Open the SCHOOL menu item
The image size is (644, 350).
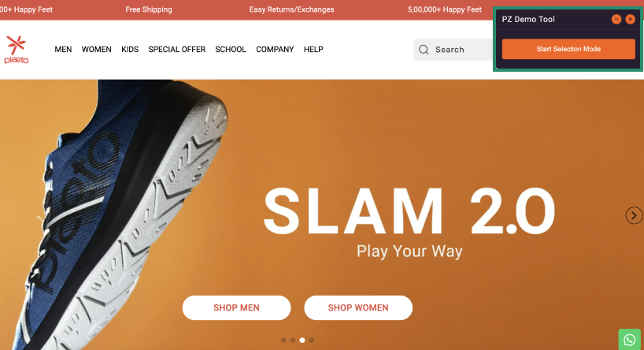tap(231, 50)
